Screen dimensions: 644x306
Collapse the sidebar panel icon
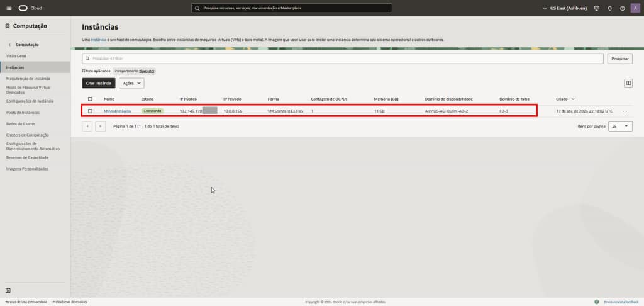(x=8, y=290)
